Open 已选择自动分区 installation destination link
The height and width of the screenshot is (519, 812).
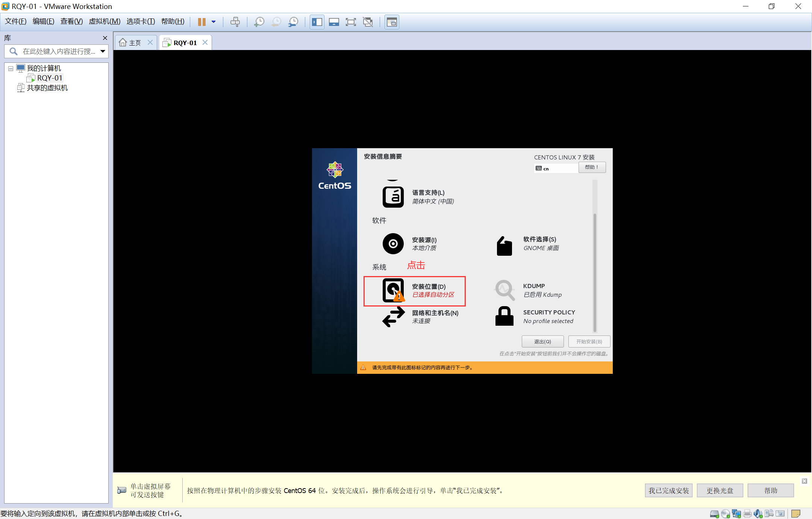pos(433,295)
